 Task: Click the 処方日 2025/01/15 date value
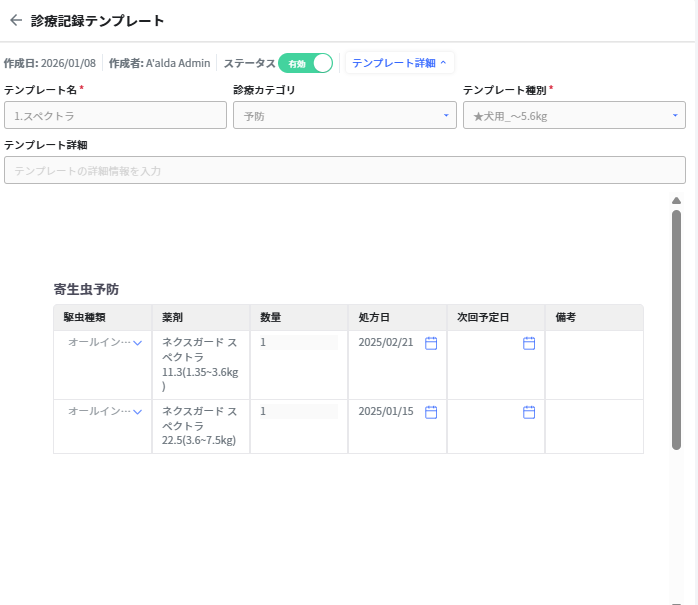coord(386,411)
